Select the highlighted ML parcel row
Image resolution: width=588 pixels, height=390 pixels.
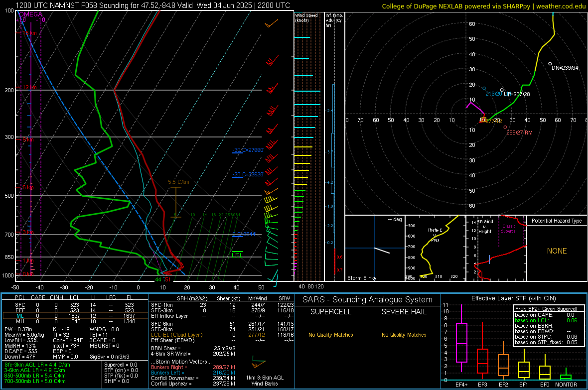(75, 316)
